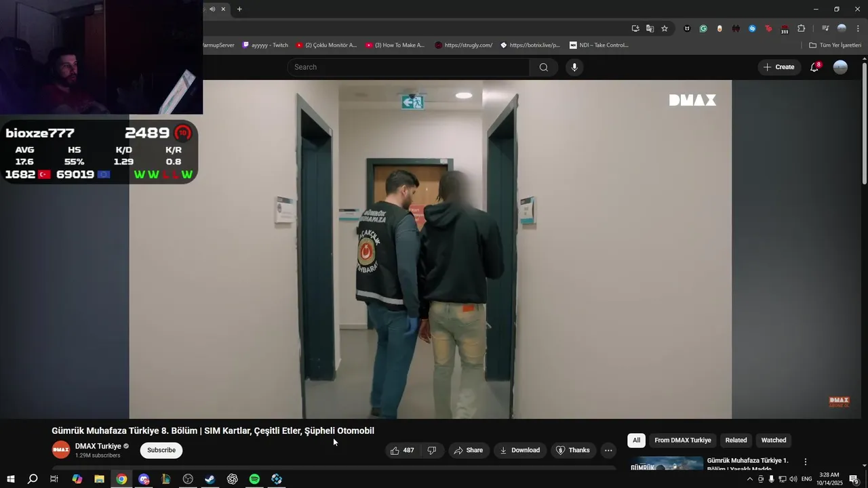Open DMAX Turkiye channel avatar
Screen dimensions: 868x488
[61, 450]
